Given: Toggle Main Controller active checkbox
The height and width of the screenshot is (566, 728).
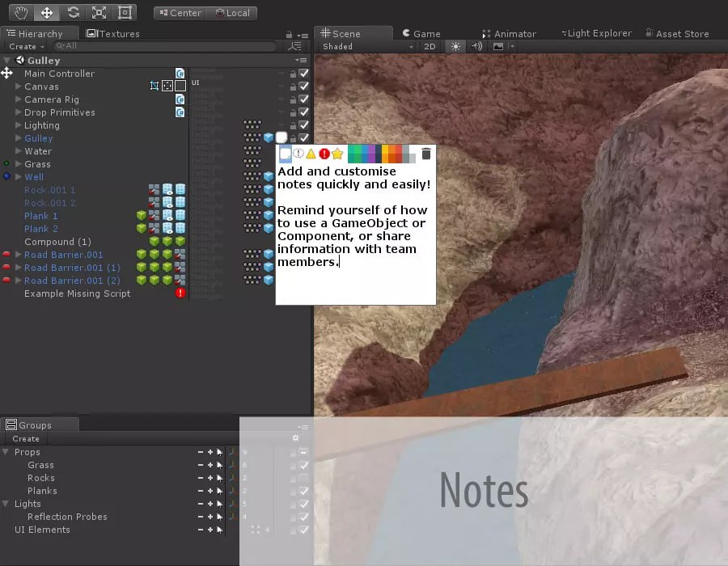Looking at the screenshot, I should click(304, 74).
